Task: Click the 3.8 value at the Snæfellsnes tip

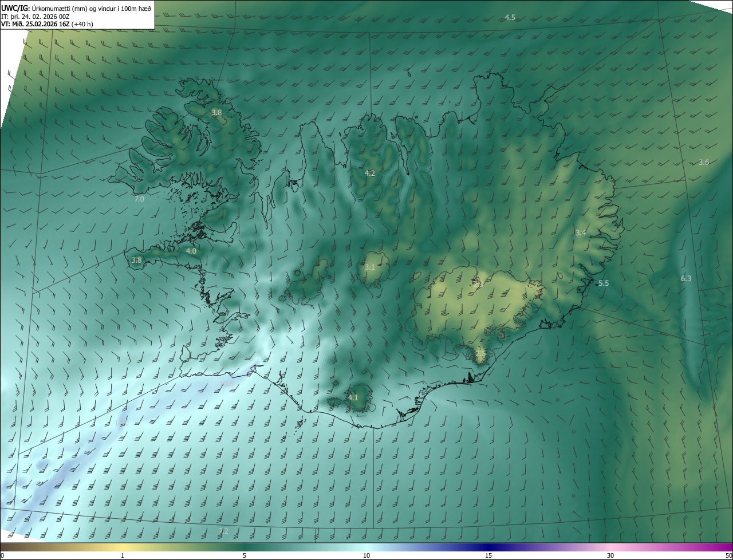Action: pos(136,261)
